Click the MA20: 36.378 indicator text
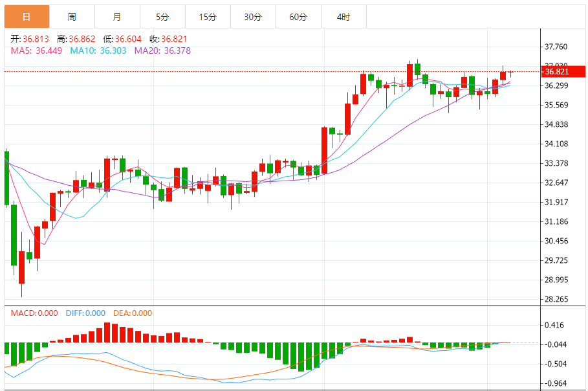 pos(162,50)
